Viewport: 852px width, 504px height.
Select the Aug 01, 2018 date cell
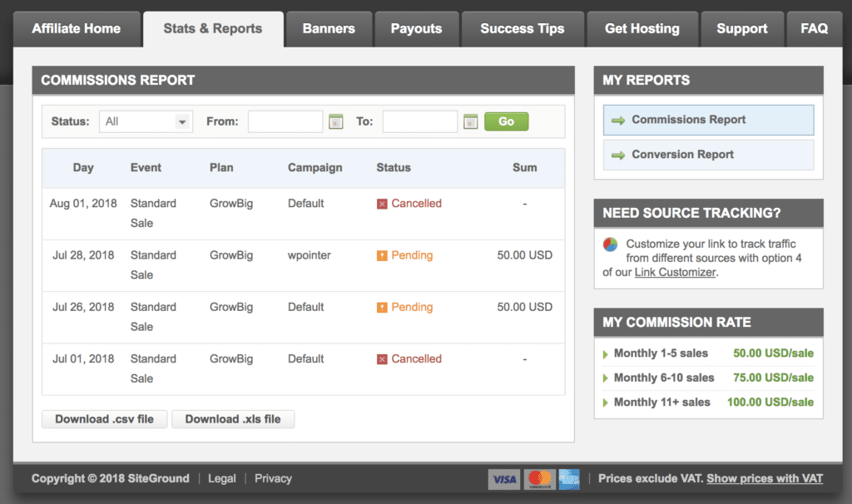pos(83,204)
